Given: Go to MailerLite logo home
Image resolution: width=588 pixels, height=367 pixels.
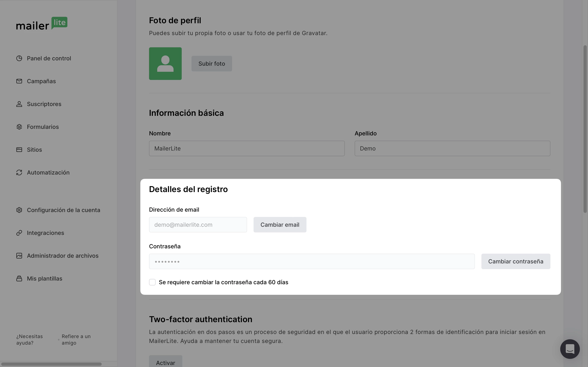Looking at the screenshot, I should pyautogui.click(x=42, y=23).
